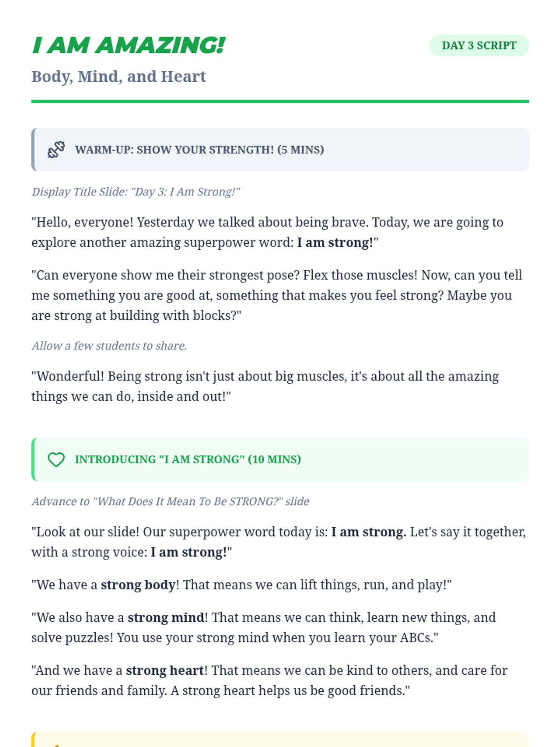The height and width of the screenshot is (747, 560).
Task: Click the yellow section box at bottom
Action: [x=280, y=740]
